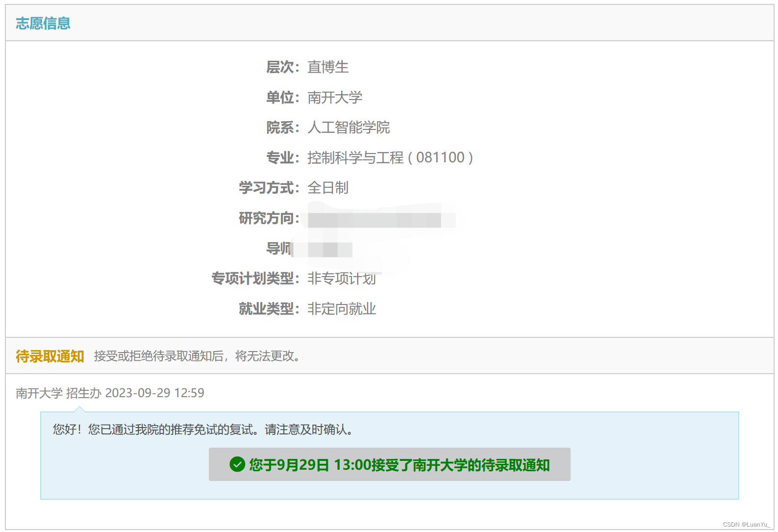The width and height of the screenshot is (778, 532).
Task: Click the 全日制 study mode value
Action: (328, 188)
